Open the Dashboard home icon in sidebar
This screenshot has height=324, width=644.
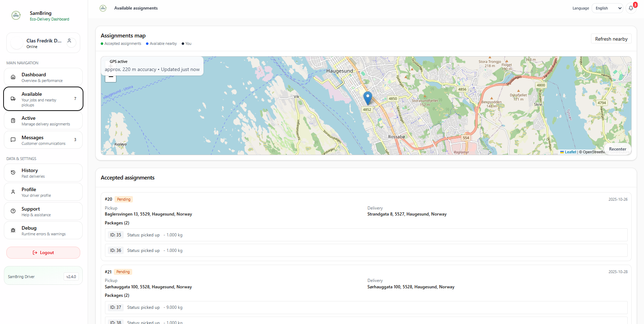coord(13,77)
